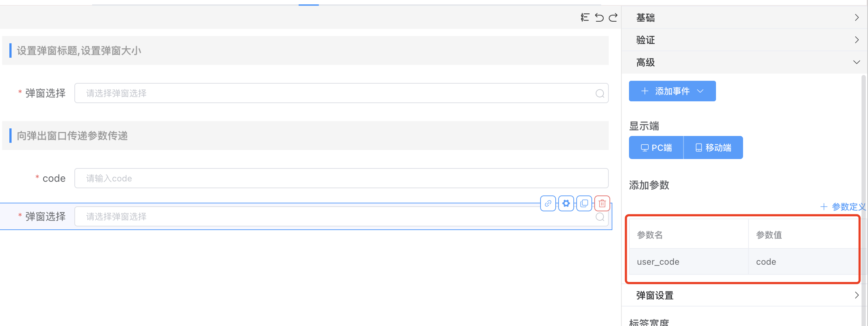
Task: Expand the 验证 section
Action: [745, 40]
